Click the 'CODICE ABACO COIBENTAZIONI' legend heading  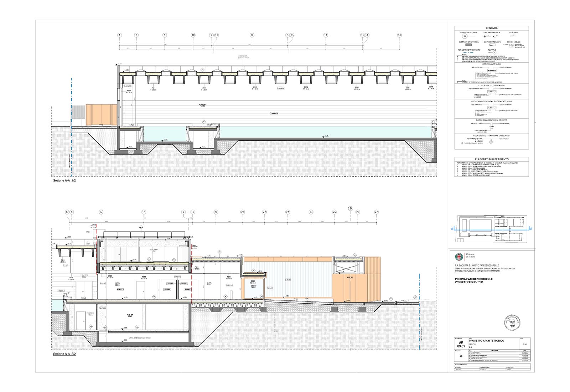point(492,86)
